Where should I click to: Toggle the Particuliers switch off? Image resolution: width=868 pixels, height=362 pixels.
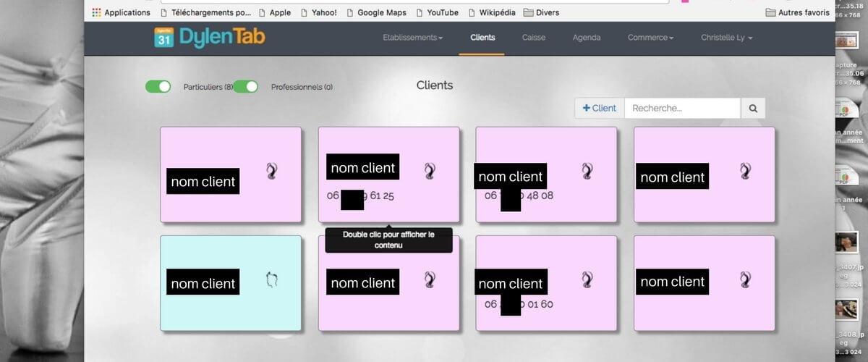point(158,87)
